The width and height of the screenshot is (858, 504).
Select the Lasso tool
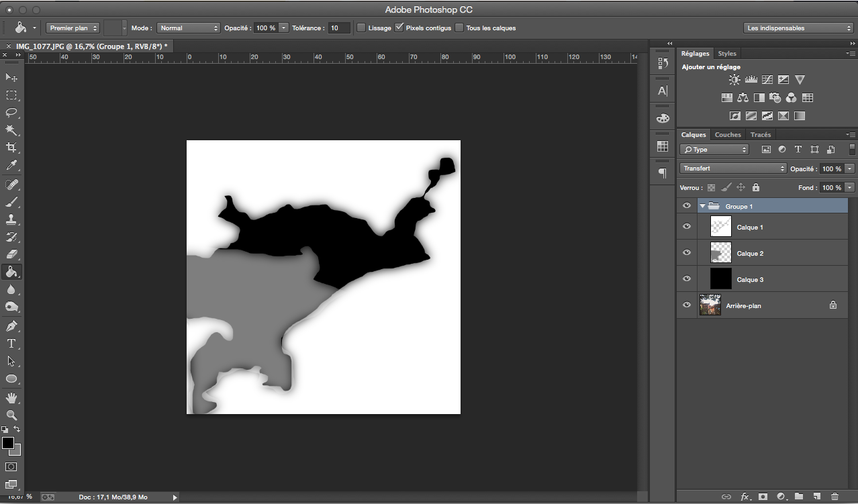click(x=11, y=113)
